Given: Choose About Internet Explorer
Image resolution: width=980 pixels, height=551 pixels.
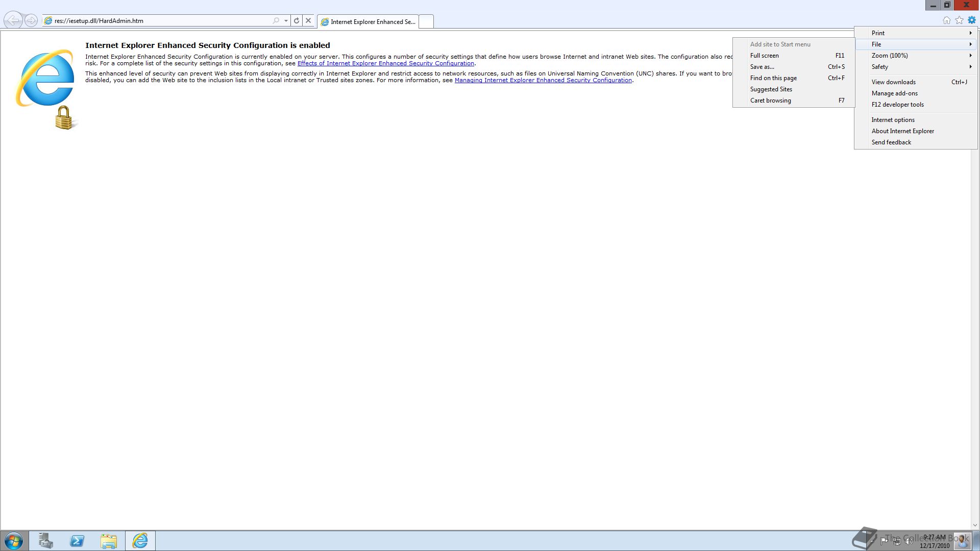Looking at the screenshot, I should click(x=916, y=131).
